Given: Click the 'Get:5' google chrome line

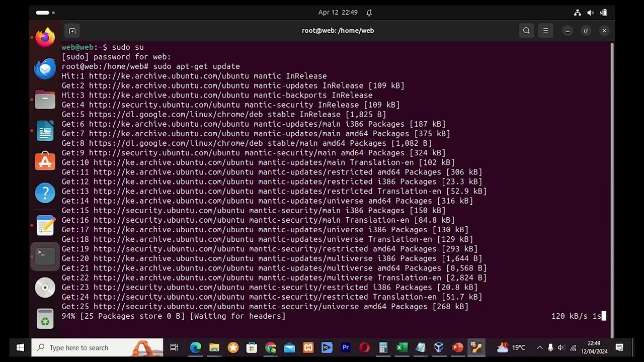Looking at the screenshot, I should 224,114.
